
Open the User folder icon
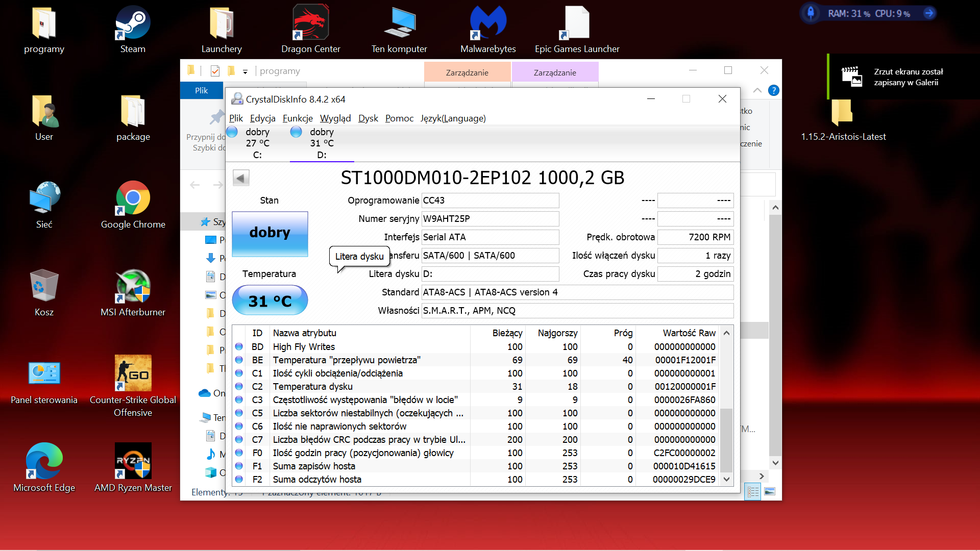click(44, 117)
